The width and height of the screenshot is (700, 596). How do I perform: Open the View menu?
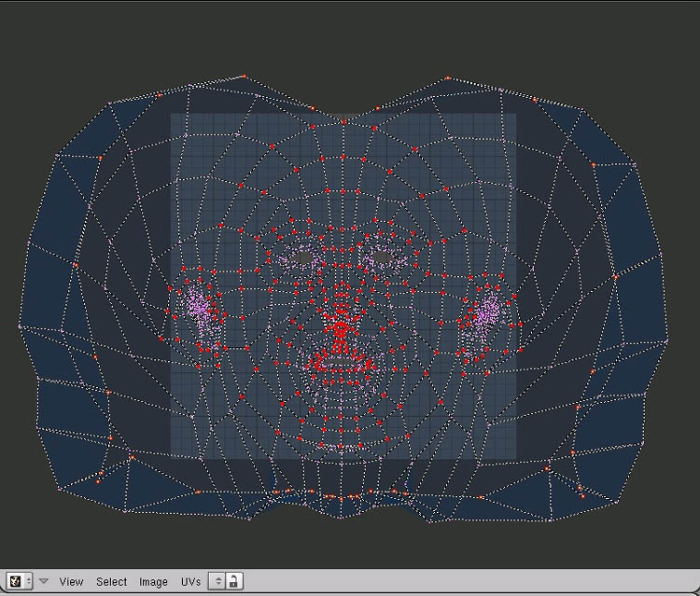pyautogui.click(x=71, y=581)
